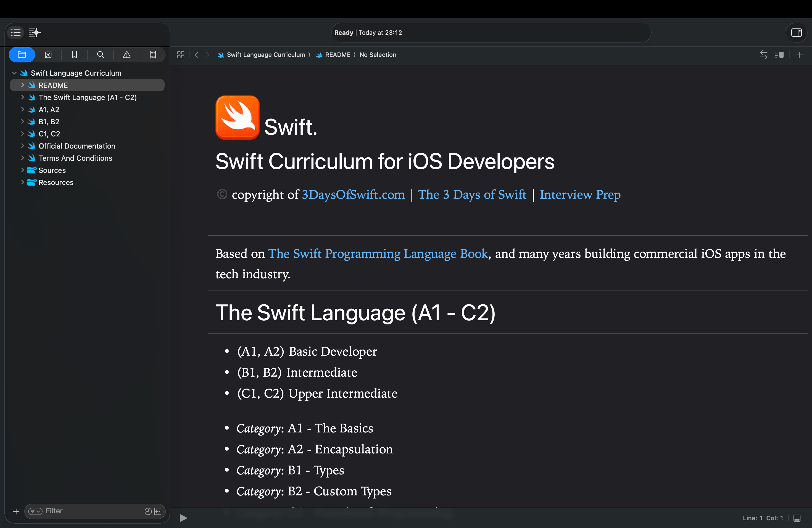This screenshot has height=528, width=812.
Task: Expand The Swift Language (A1 - C2) page
Action: pyautogui.click(x=23, y=97)
